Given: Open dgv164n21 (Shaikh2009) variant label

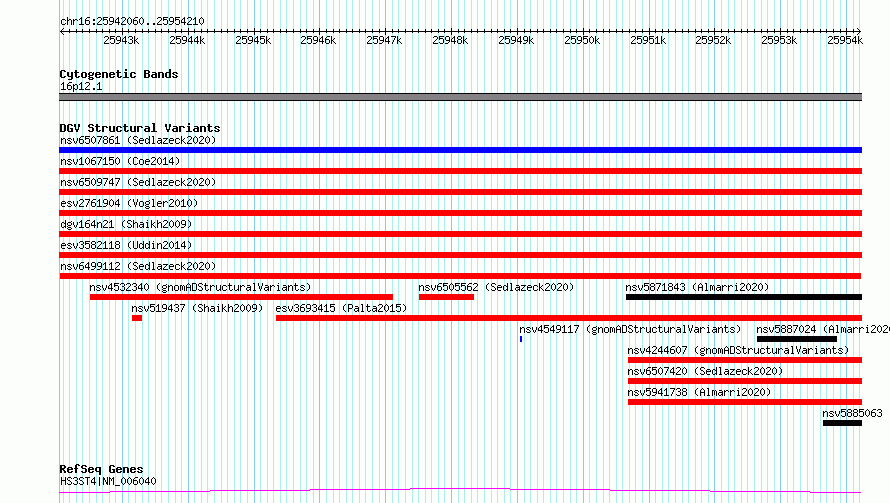Looking at the screenshot, I should click(126, 224).
